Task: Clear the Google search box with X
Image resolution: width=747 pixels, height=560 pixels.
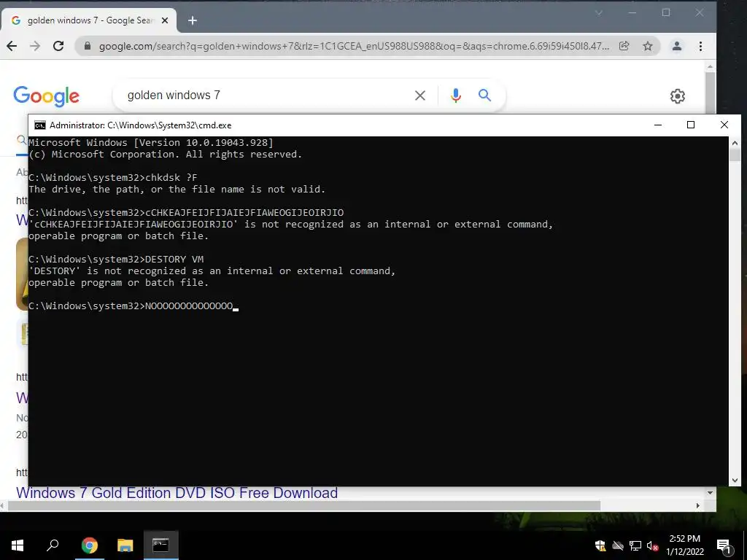Action: [x=419, y=96]
